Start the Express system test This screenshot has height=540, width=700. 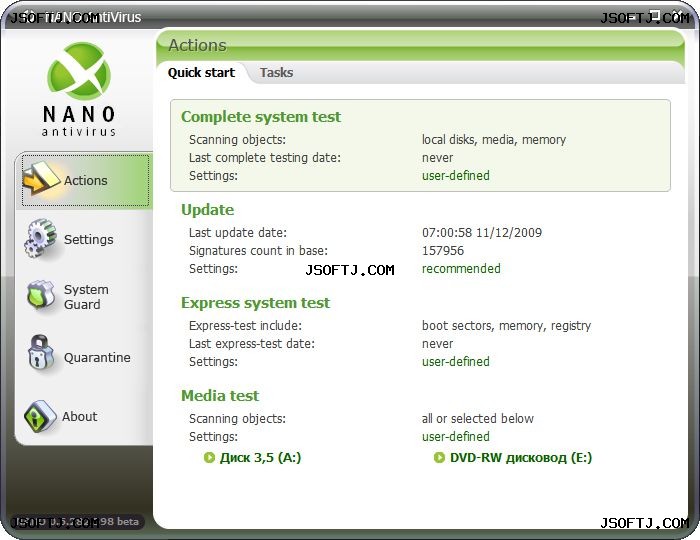pos(255,303)
